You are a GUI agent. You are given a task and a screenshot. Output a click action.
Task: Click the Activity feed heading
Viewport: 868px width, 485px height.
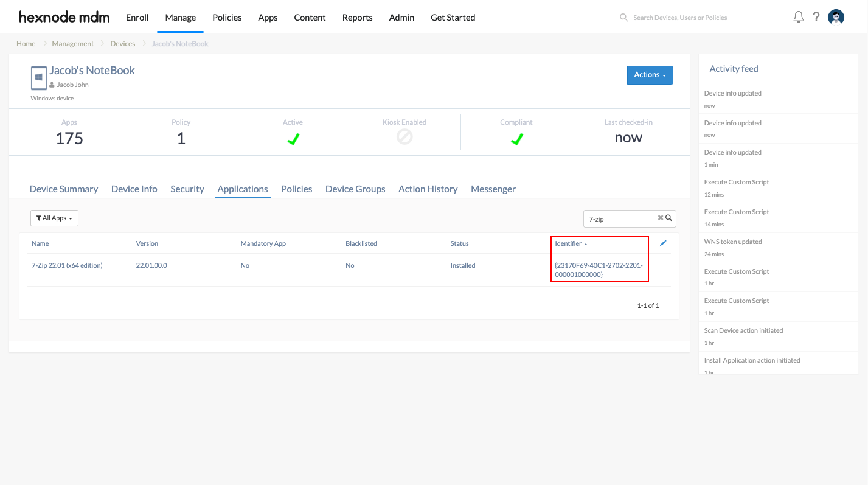[x=734, y=69]
